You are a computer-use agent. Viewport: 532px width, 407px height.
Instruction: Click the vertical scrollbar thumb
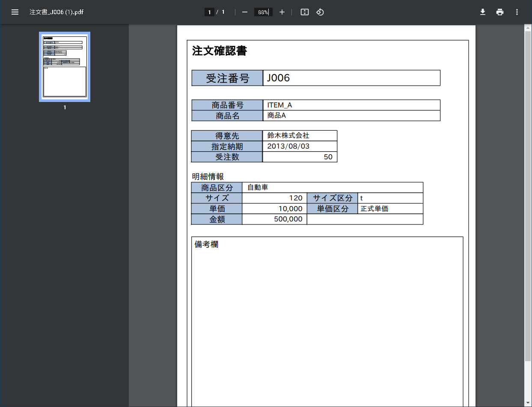click(x=528, y=196)
